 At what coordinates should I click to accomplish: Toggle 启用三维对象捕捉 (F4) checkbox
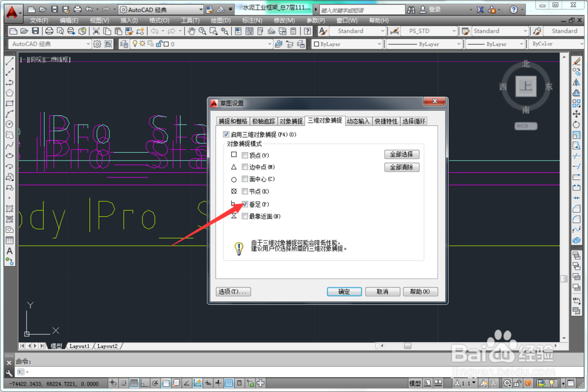click(226, 134)
